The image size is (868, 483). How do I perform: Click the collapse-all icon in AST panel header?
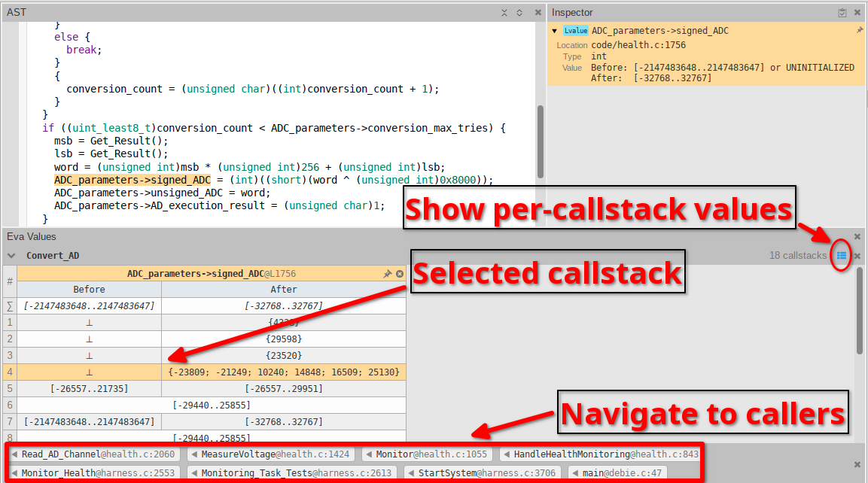click(504, 13)
